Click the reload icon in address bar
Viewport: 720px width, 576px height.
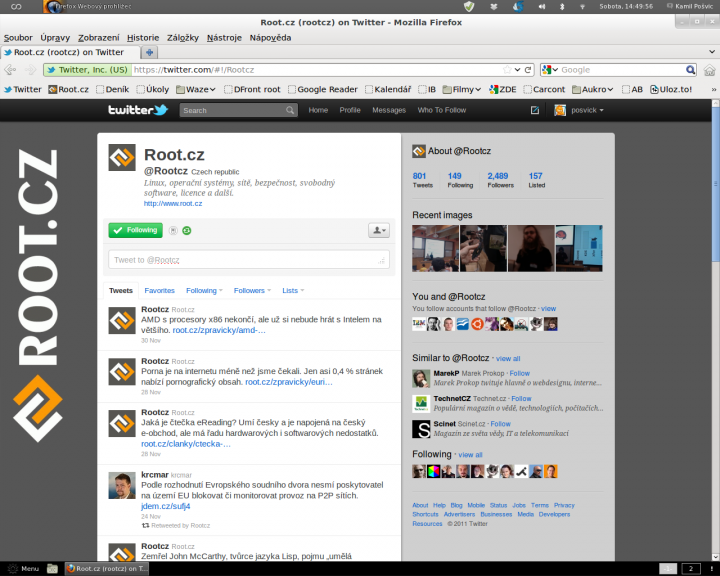click(x=528, y=70)
